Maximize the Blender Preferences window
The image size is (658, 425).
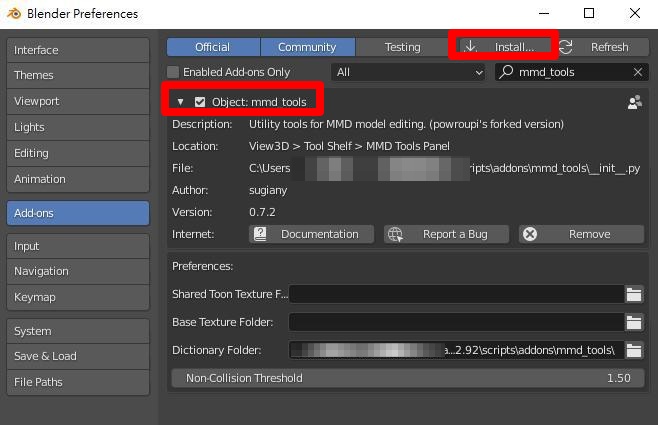click(589, 13)
